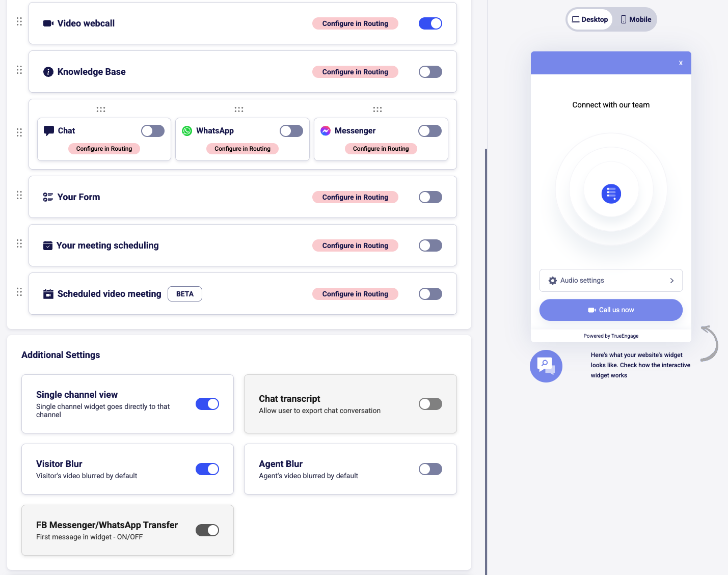Click the page vertical scrollbar
Viewport: 728px width, 575px height.
(x=486, y=357)
